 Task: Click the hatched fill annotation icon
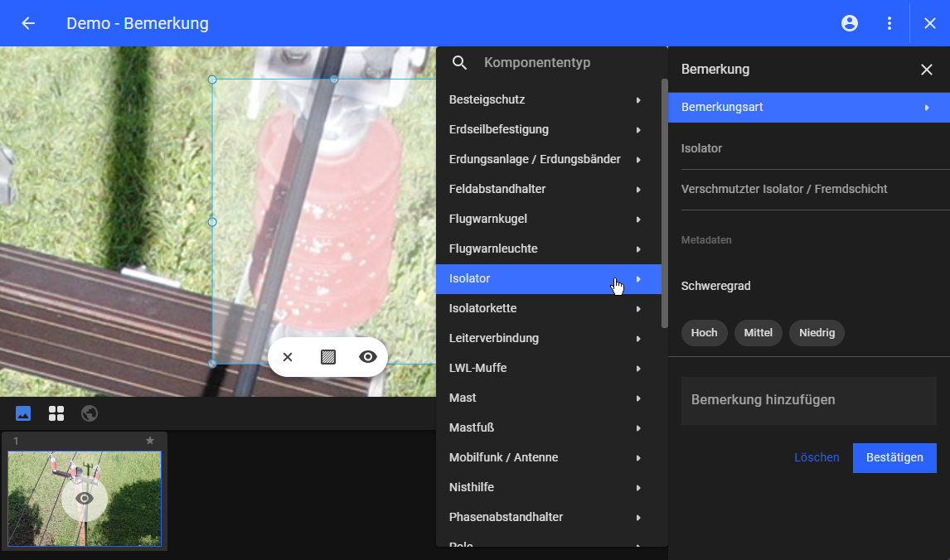coord(328,357)
